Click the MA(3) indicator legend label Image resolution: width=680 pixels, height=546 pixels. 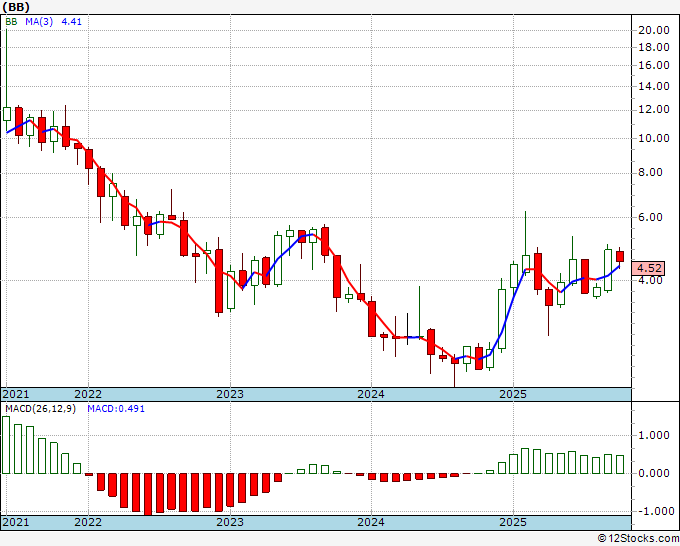[39, 22]
